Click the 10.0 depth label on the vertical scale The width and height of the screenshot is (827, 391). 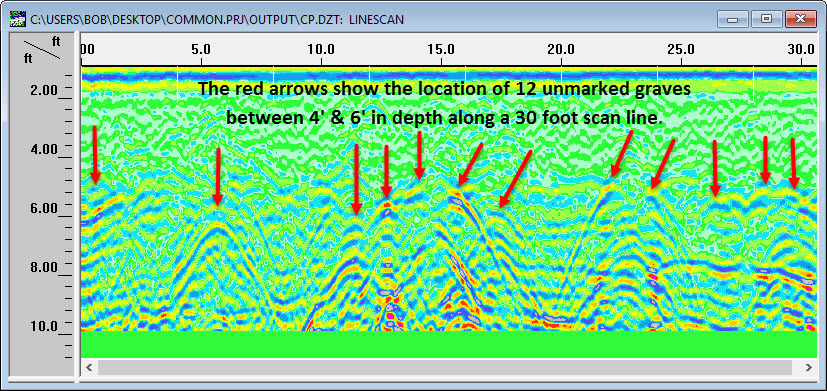pyautogui.click(x=44, y=326)
